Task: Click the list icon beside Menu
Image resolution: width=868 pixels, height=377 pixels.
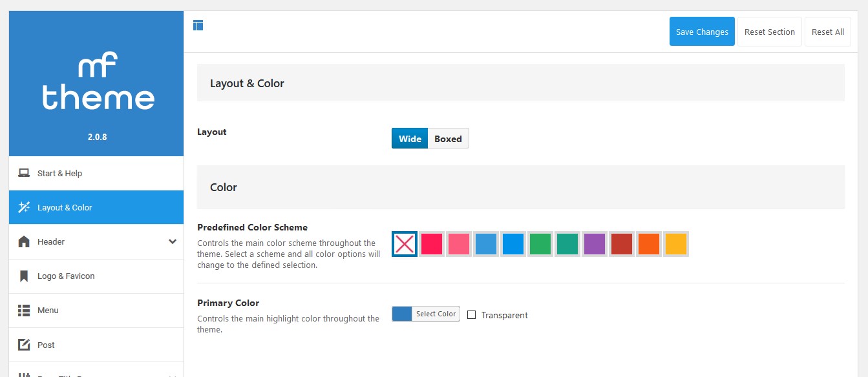Action: click(24, 311)
